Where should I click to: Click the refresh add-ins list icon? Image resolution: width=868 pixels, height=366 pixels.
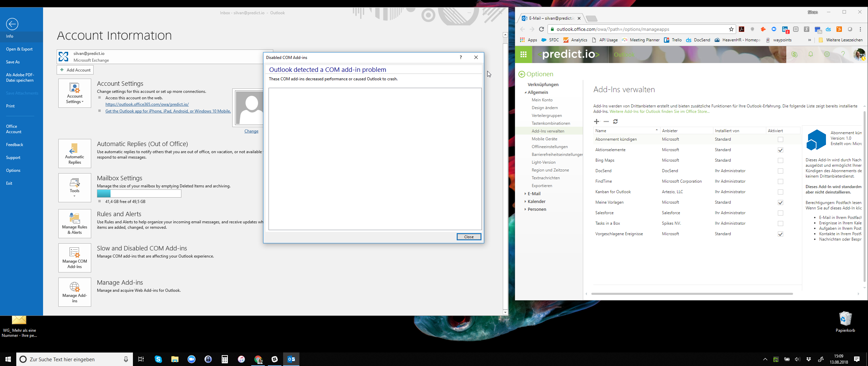615,121
